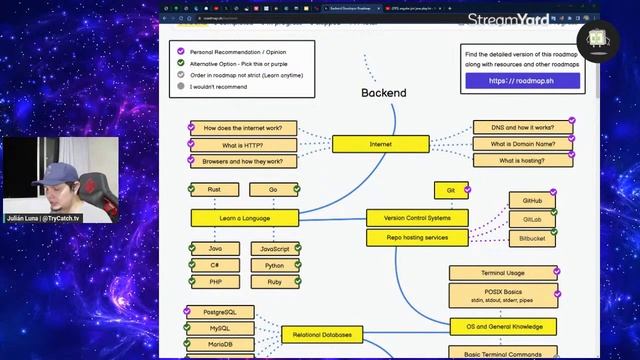640x360 pixels.
Task: Click purple check on 'What is Domain Name?'
Action: pyautogui.click(x=571, y=138)
